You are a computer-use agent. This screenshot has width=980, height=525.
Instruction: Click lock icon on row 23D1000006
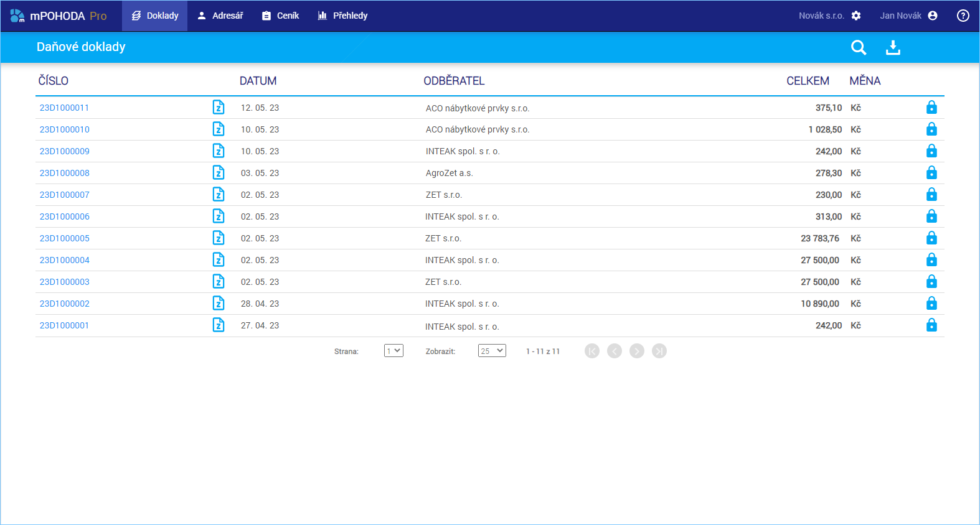[x=931, y=216]
